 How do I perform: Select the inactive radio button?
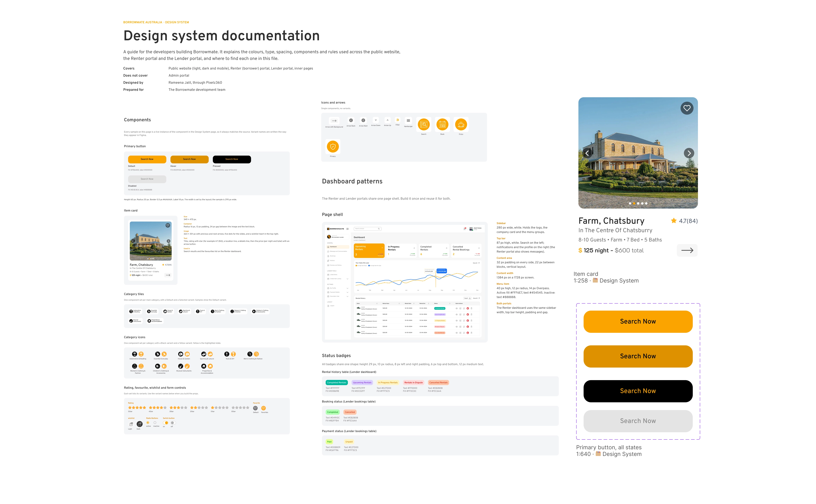pyautogui.click(x=155, y=423)
